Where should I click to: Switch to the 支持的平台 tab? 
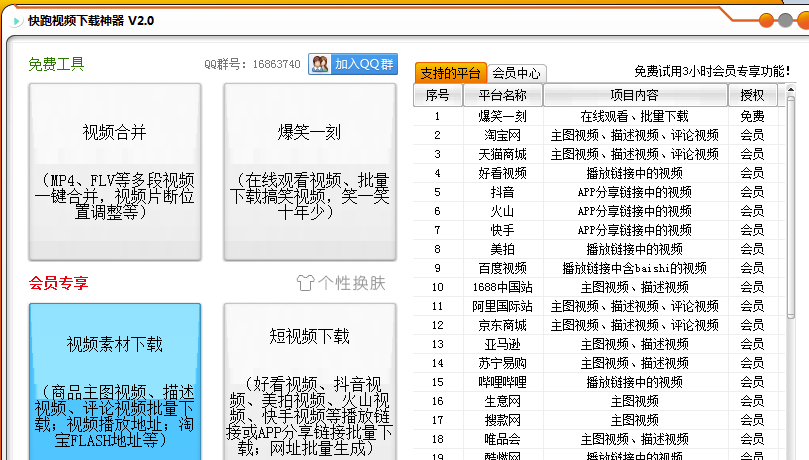450,73
